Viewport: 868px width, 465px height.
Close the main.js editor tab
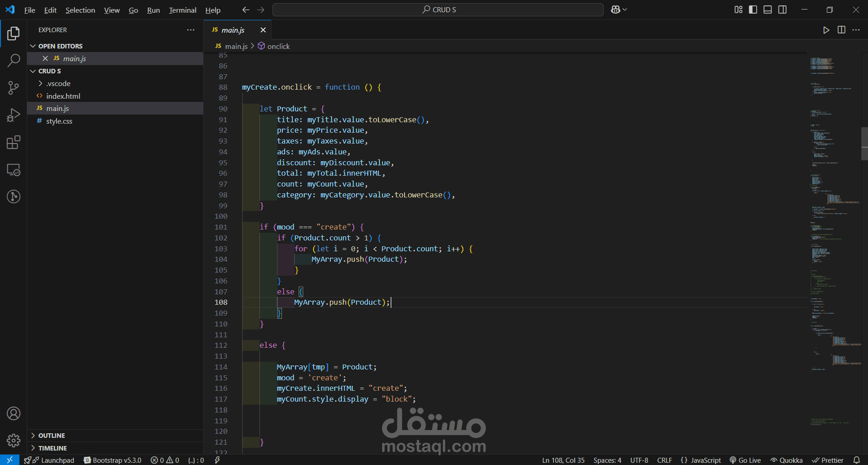click(x=263, y=30)
